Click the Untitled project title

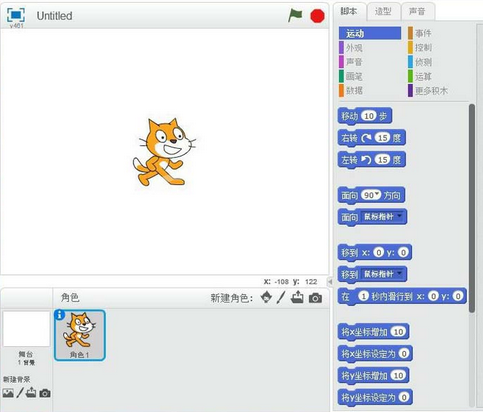[54, 16]
